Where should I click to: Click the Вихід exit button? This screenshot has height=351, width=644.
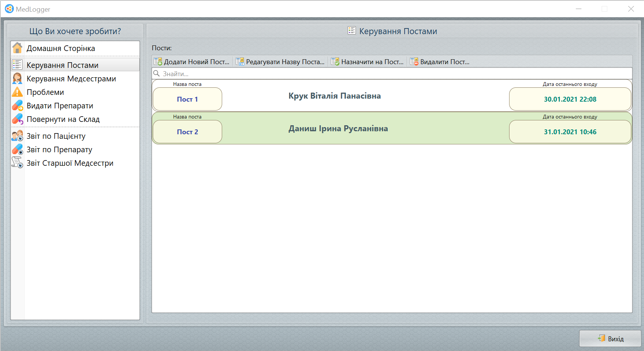coord(610,339)
